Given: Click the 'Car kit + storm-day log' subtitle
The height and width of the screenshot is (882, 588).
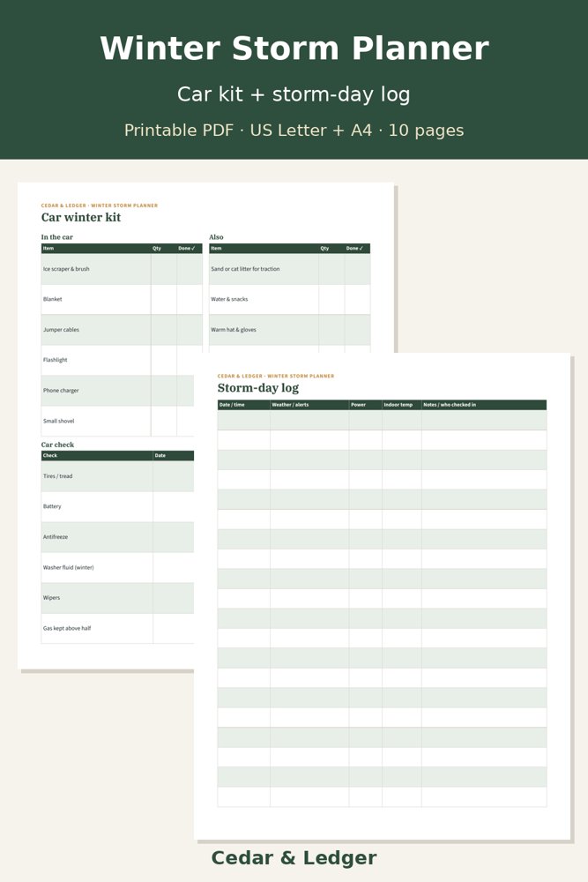Looking at the screenshot, I should click(294, 94).
